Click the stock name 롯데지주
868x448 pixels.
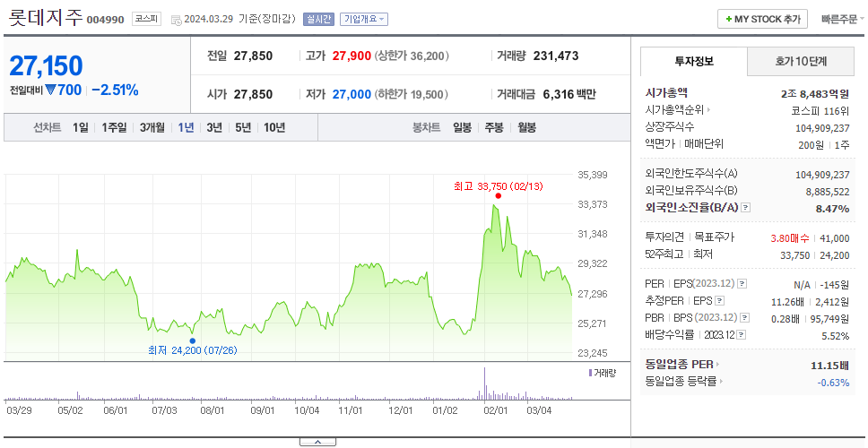click(46, 18)
